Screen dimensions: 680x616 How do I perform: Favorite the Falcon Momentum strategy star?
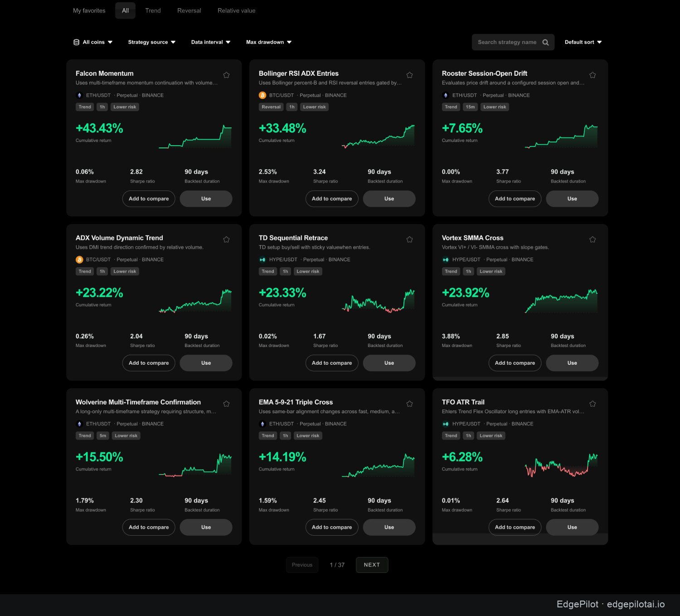click(226, 75)
